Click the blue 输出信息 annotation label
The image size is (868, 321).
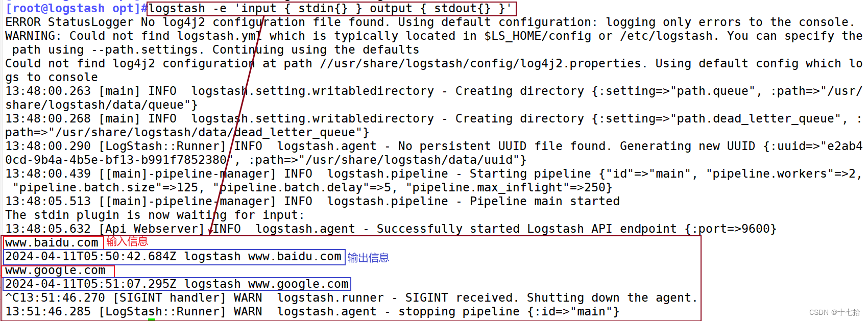coord(368,258)
